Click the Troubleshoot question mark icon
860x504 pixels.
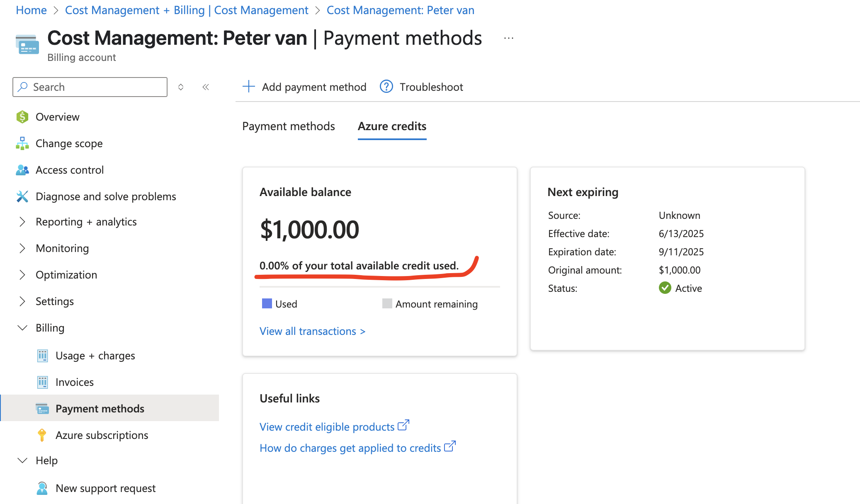point(386,87)
